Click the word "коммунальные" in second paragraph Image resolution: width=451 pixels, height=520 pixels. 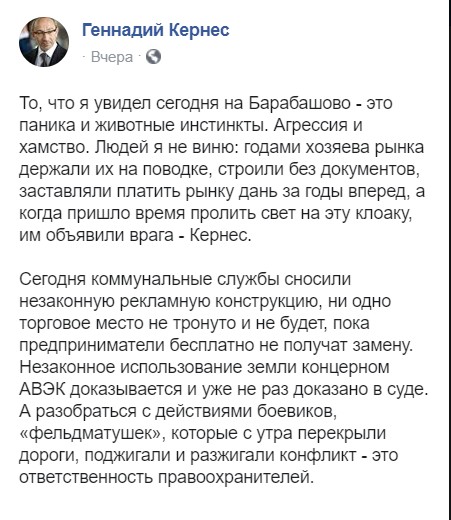(x=151, y=279)
